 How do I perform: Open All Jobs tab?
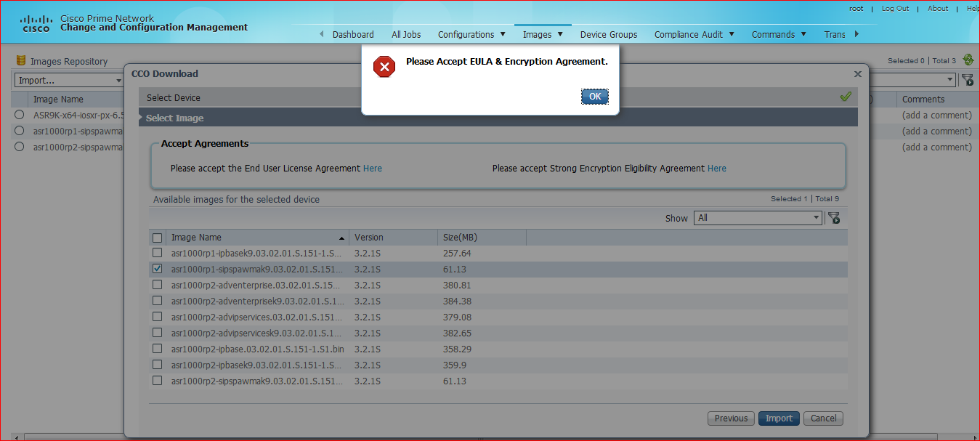tap(406, 34)
